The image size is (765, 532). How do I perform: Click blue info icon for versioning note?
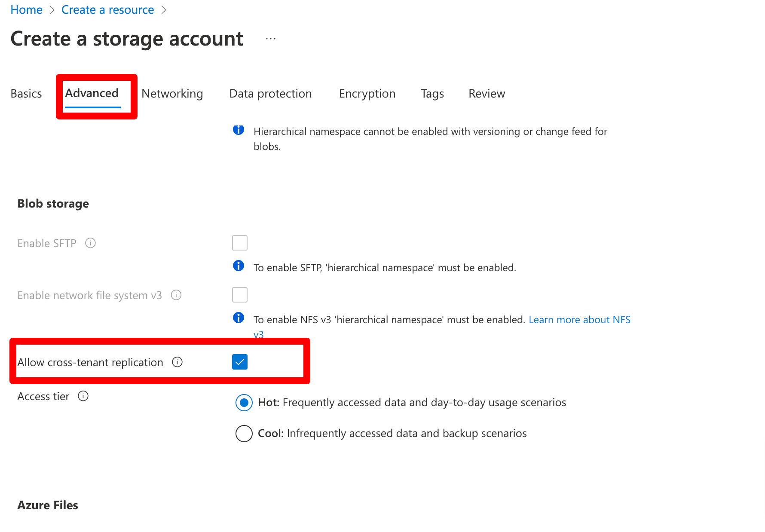[x=239, y=129]
